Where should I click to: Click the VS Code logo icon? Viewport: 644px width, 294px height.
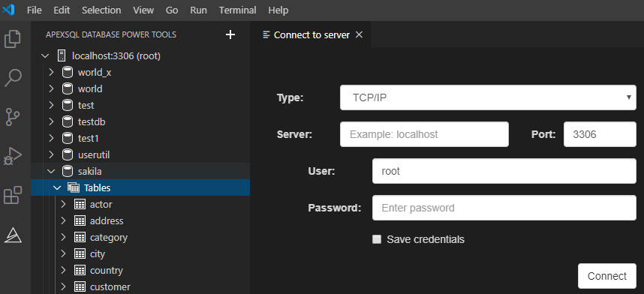[8, 10]
